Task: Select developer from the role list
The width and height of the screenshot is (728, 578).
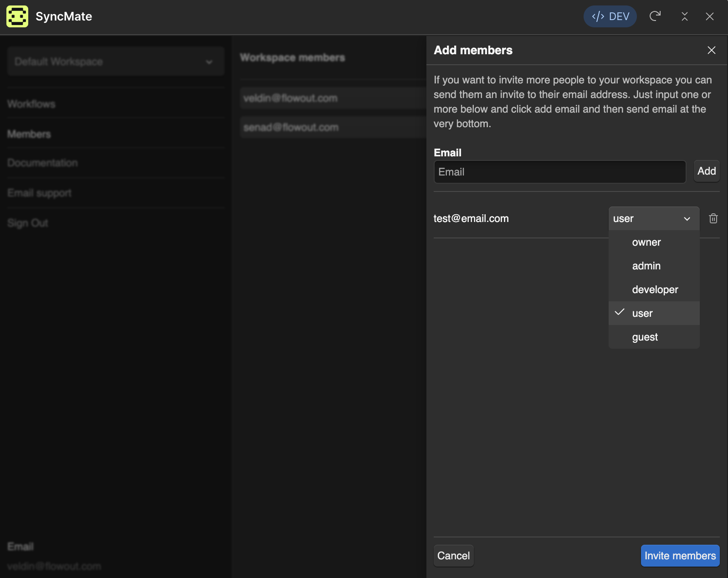Action: 655,290
